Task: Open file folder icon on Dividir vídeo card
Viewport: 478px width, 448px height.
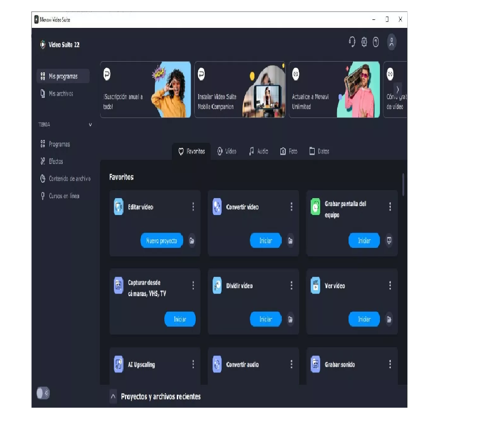Action: 290,319
